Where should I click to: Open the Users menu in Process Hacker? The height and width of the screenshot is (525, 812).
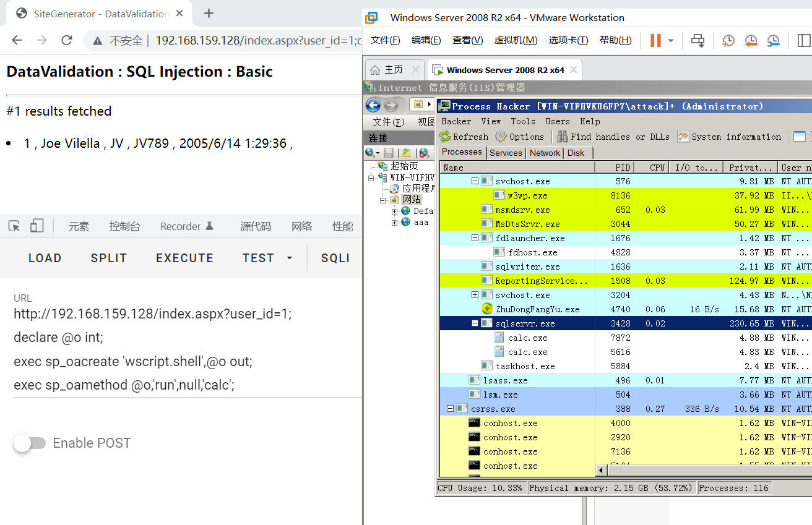(x=558, y=121)
